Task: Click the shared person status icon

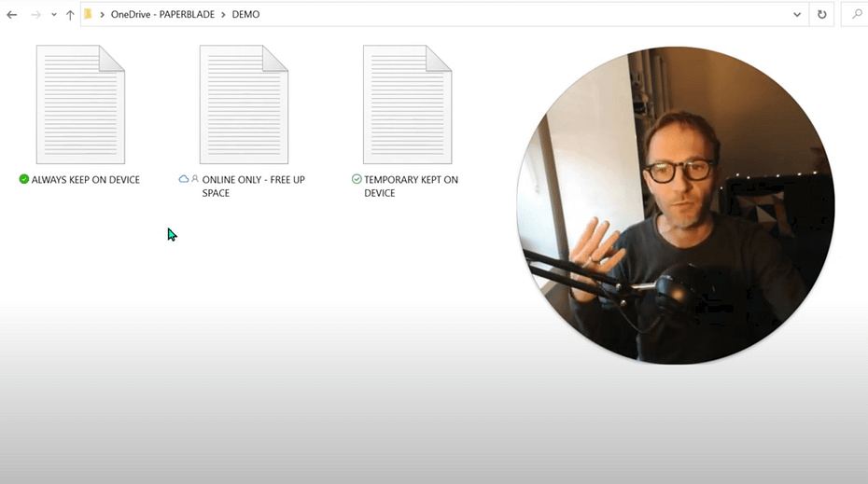Action: click(195, 179)
